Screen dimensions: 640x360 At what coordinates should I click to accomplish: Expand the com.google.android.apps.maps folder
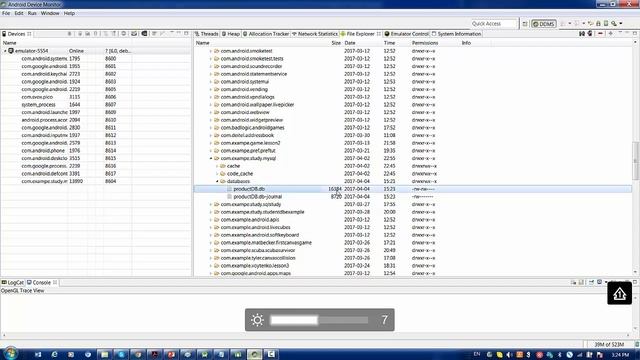tap(211, 273)
